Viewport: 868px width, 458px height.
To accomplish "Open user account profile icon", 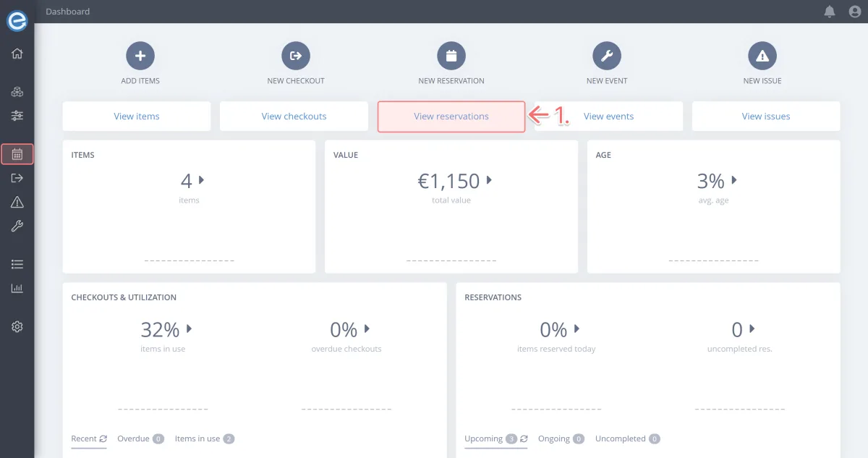I will (x=854, y=12).
